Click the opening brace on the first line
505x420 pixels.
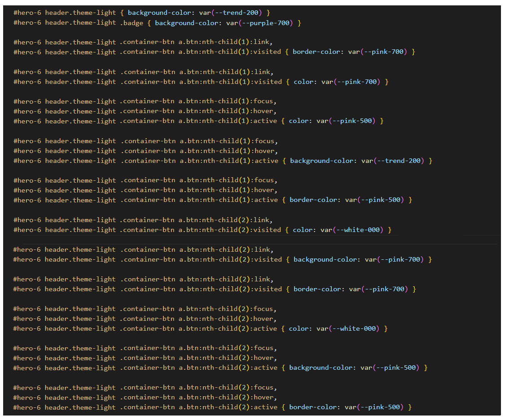[122, 13]
